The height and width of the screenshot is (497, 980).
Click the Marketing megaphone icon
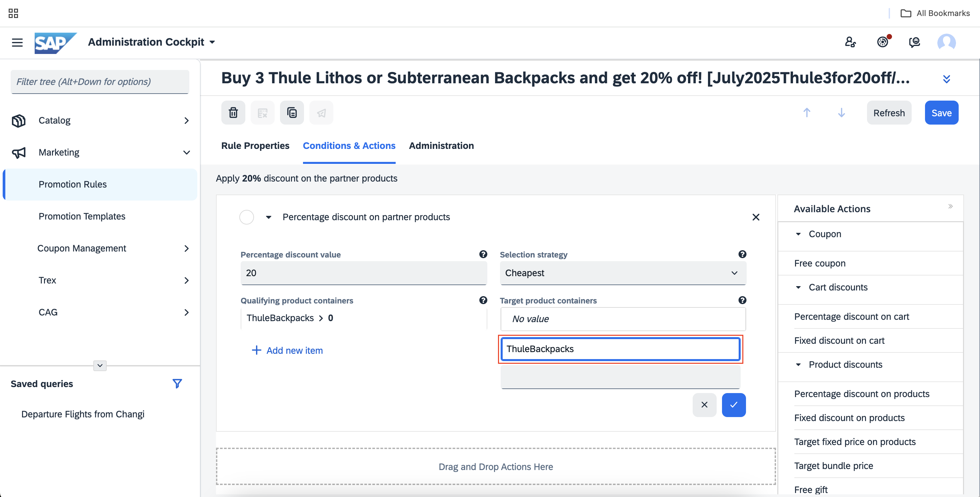19,153
